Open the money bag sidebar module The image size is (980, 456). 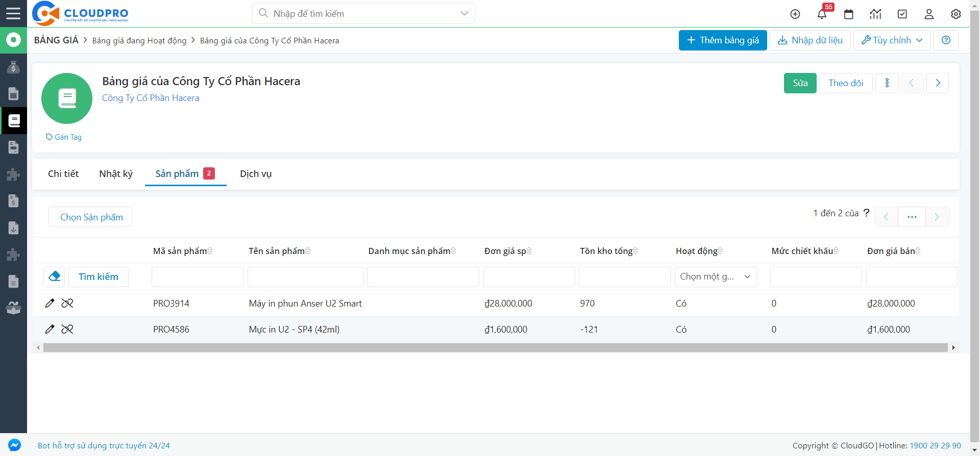[x=13, y=67]
